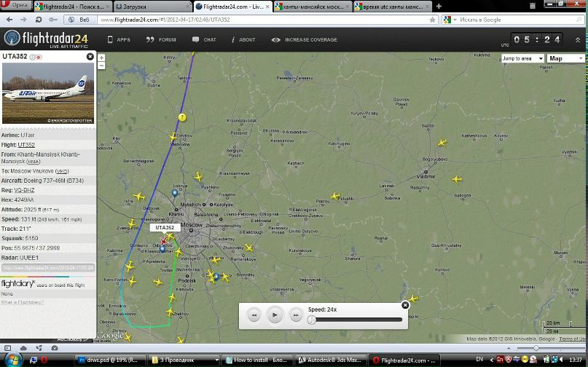
Task: Select the red UTA352 aircraft icon
Action: pyautogui.click(x=163, y=241)
